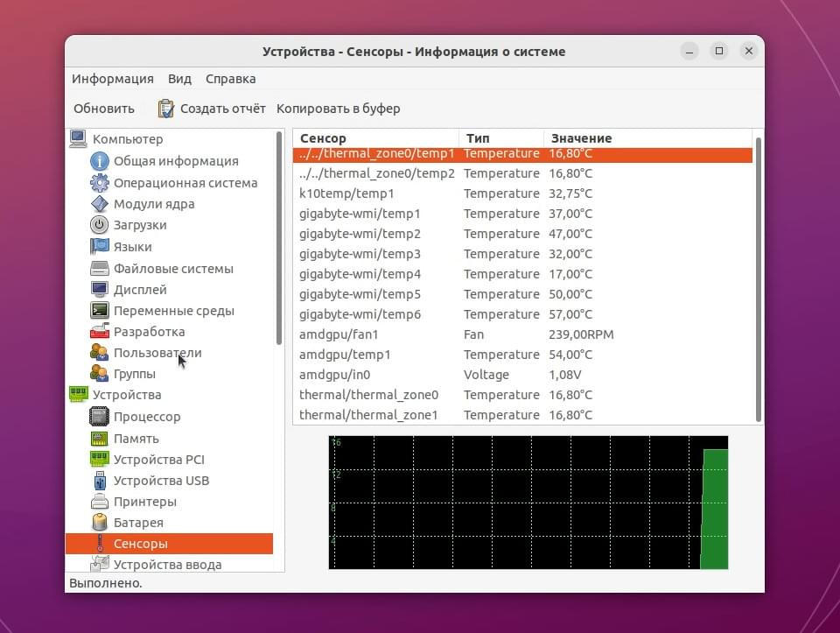Screen dimensions: 840x633
Task: Select the gigabyte-wmi/temp1 row
Action: pos(523,214)
